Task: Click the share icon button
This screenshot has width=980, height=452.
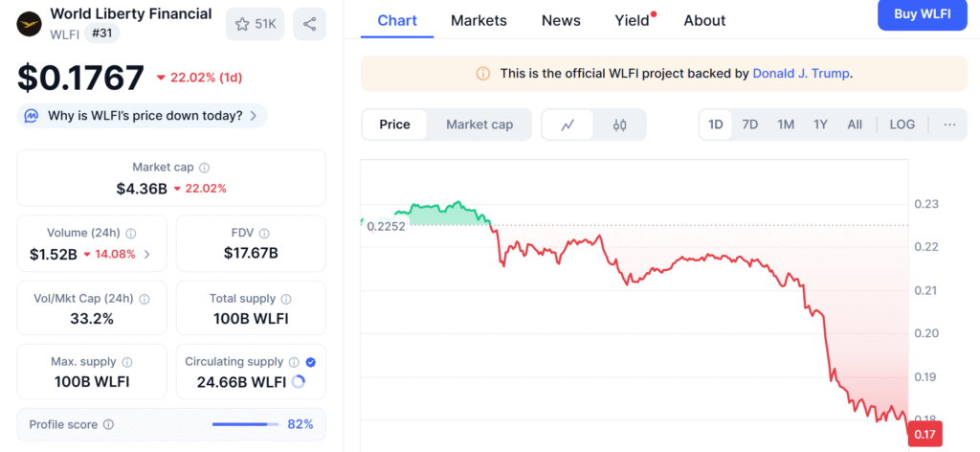Action: point(309,24)
